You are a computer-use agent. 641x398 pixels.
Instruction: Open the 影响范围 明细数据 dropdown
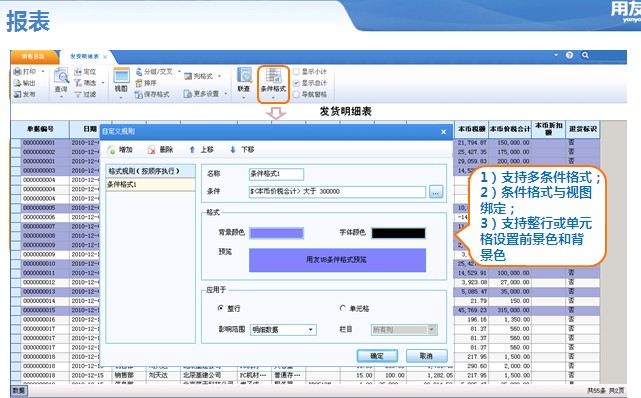click(x=283, y=330)
